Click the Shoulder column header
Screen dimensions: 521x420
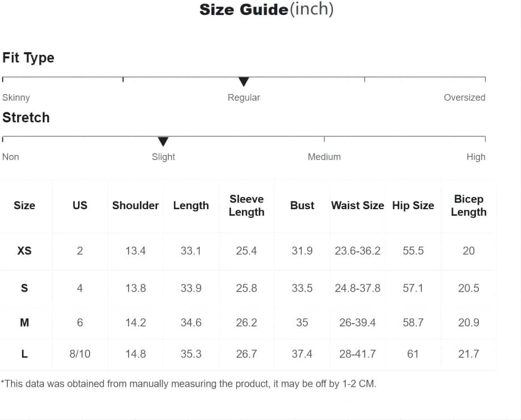135,205
